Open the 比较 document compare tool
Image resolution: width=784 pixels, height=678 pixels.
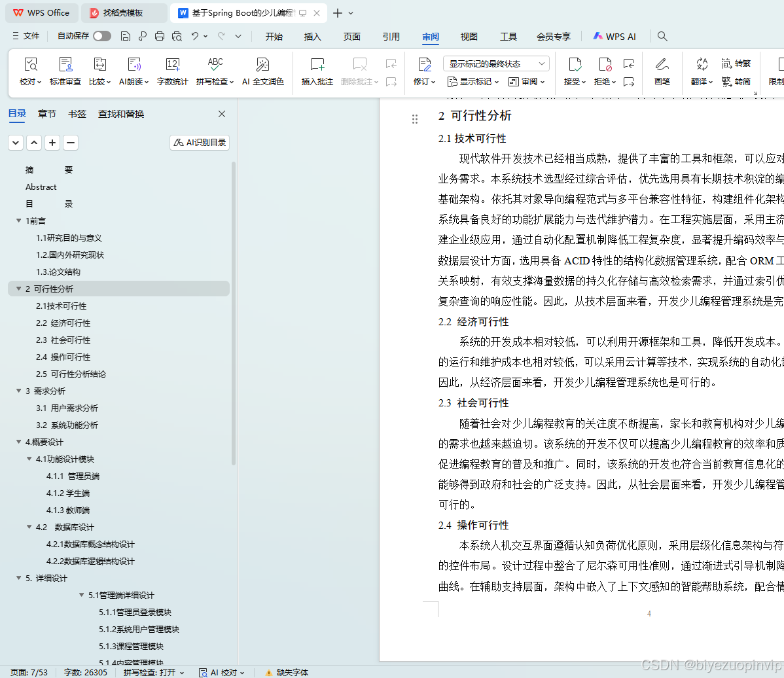[99, 71]
